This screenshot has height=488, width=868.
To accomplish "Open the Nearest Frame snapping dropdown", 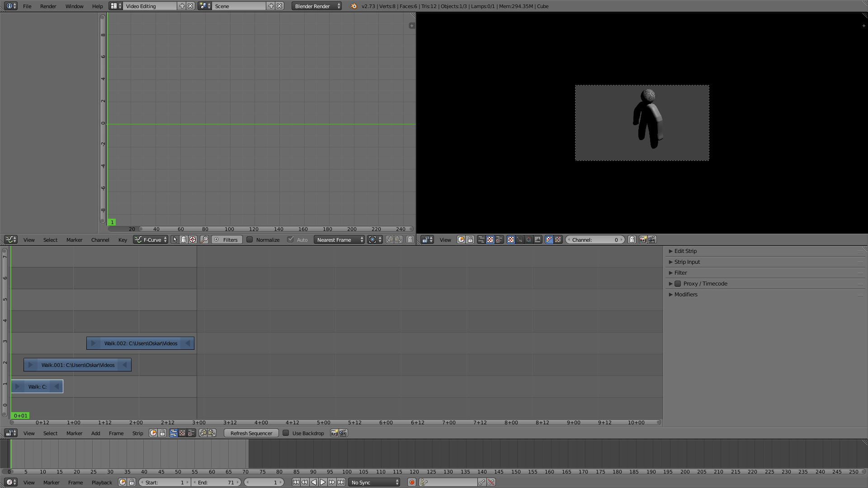I will (339, 240).
